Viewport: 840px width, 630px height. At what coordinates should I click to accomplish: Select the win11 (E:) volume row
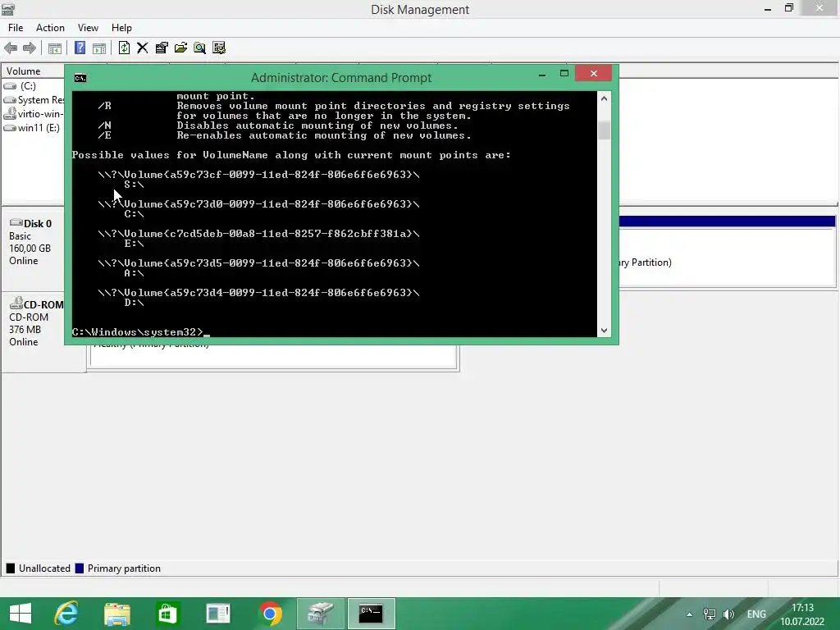(x=34, y=127)
